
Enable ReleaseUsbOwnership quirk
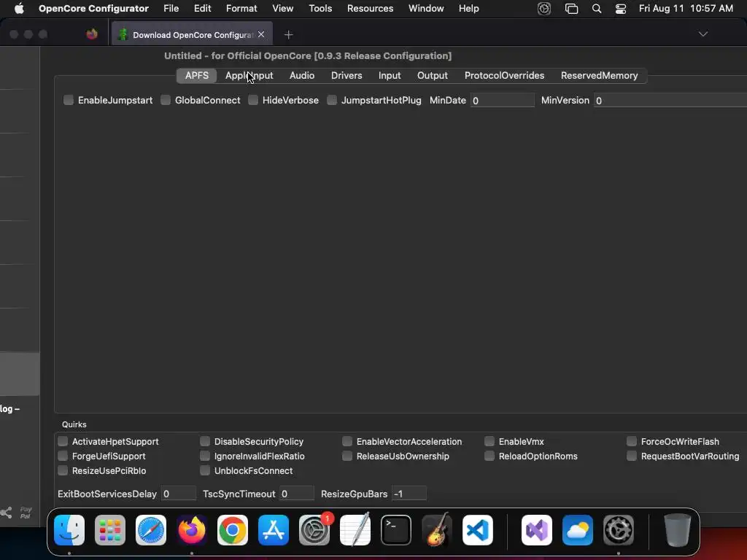pyautogui.click(x=347, y=456)
